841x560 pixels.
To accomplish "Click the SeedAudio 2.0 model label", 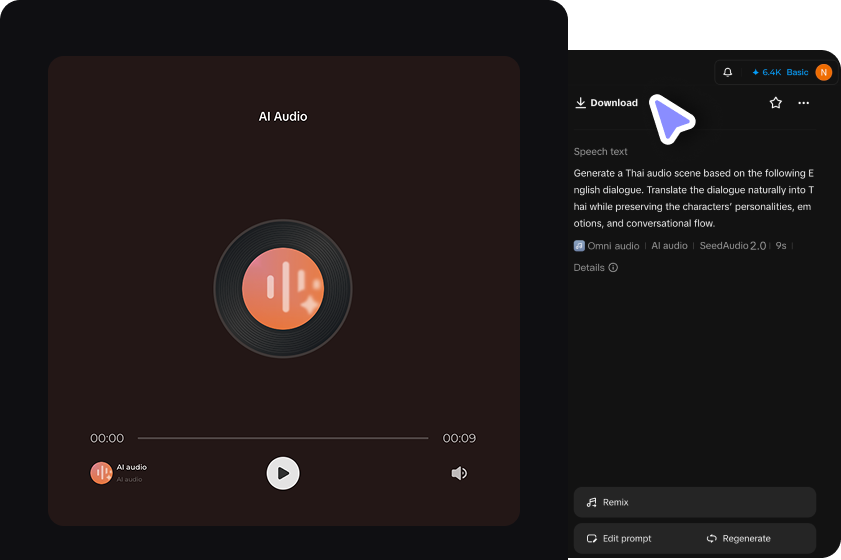I will (733, 246).
